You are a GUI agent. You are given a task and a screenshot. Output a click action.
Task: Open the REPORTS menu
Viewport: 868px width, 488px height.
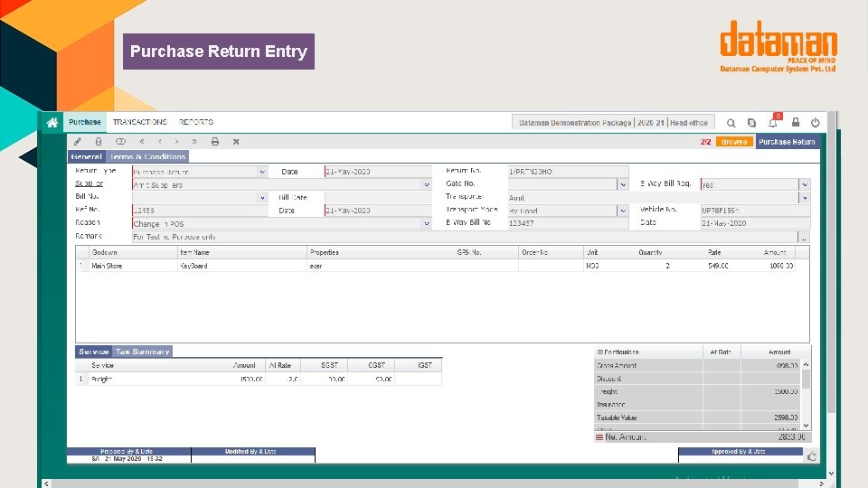point(196,122)
